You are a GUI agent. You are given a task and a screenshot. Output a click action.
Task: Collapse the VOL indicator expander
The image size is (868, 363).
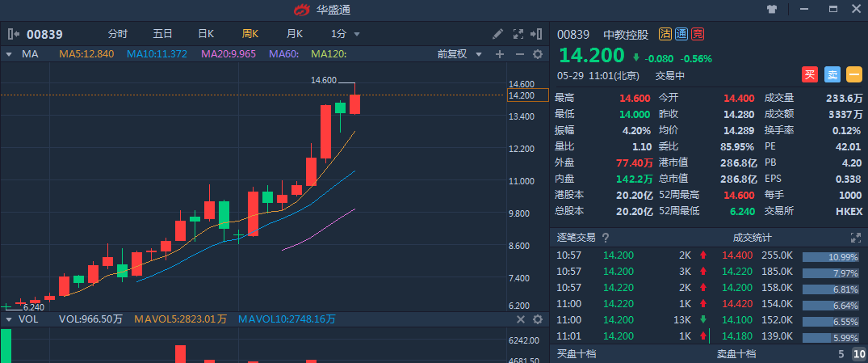pyautogui.click(x=10, y=320)
